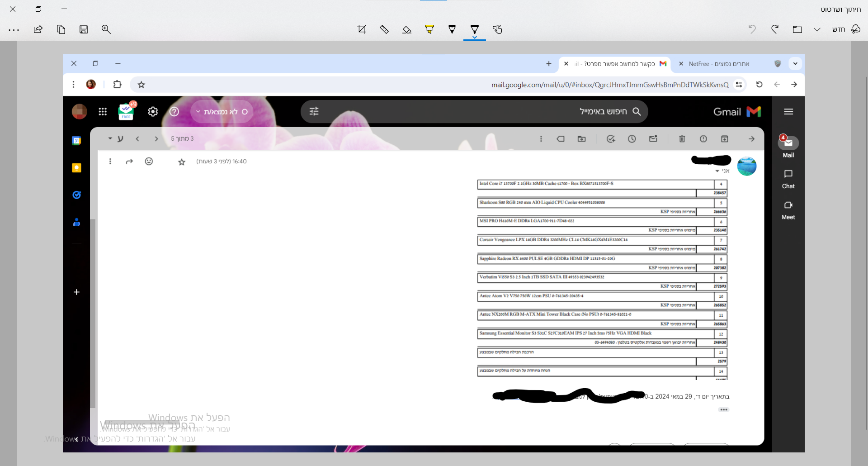The width and height of the screenshot is (868, 466).
Task: Open the Gmail main menu hamburger
Action: click(x=788, y=112)
